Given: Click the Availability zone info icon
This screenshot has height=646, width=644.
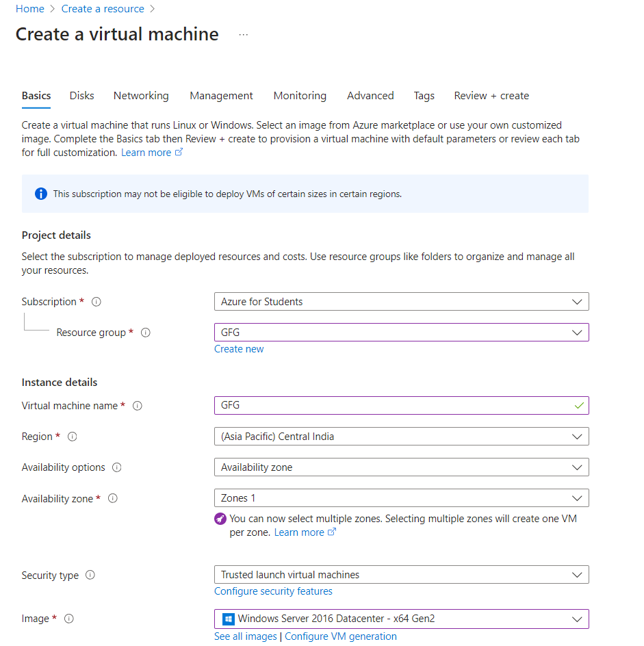Looking at the screenshot, I should click(113, 499).
